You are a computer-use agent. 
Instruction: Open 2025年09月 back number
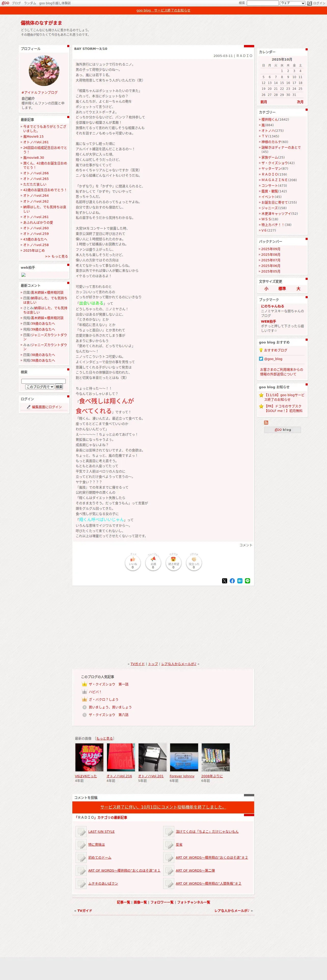coord(271,249)
